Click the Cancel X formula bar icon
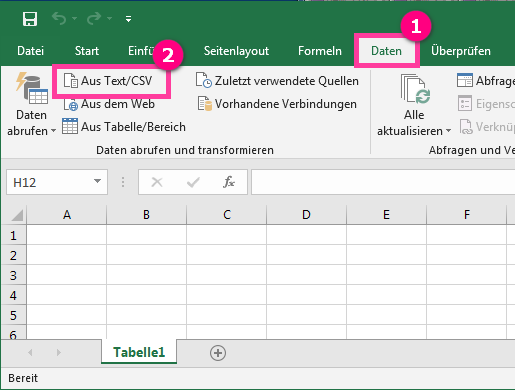The image size is (515, 390). click(157, 182)
